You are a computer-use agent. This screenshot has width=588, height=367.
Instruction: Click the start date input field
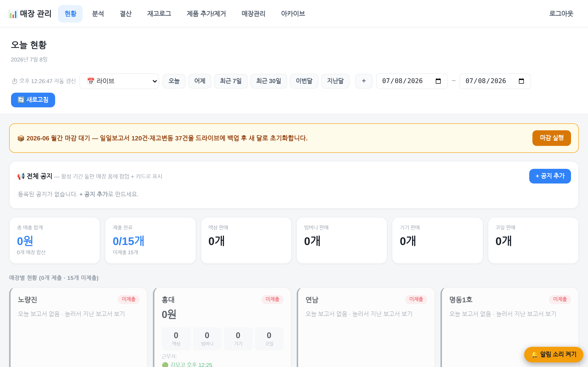412,81
